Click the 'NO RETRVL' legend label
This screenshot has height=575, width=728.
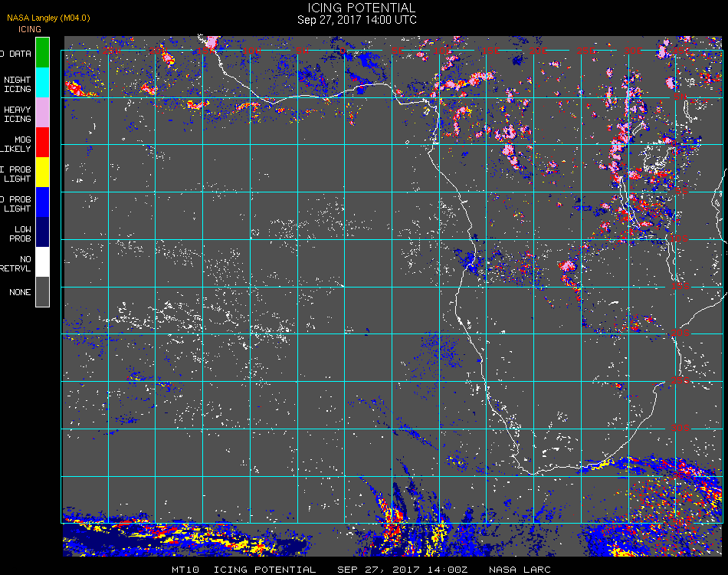pyautogui.click(x=16, y=264)
